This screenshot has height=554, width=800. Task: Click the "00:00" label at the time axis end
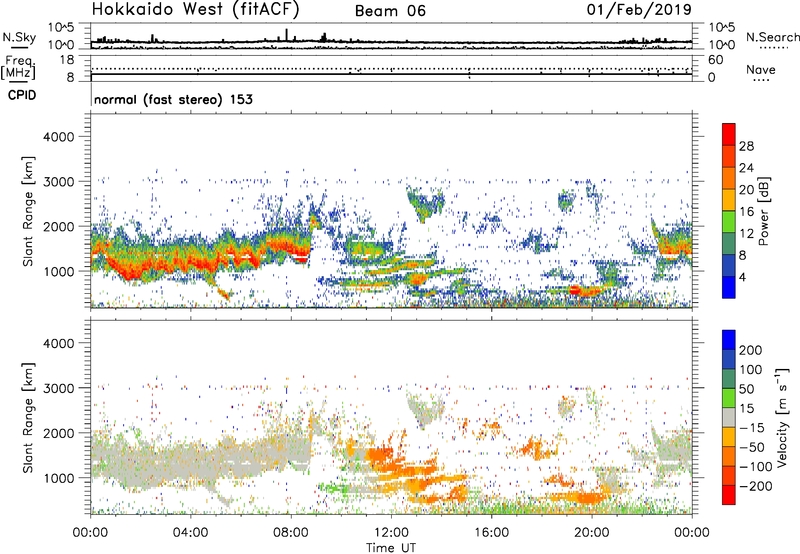[692, 533]
